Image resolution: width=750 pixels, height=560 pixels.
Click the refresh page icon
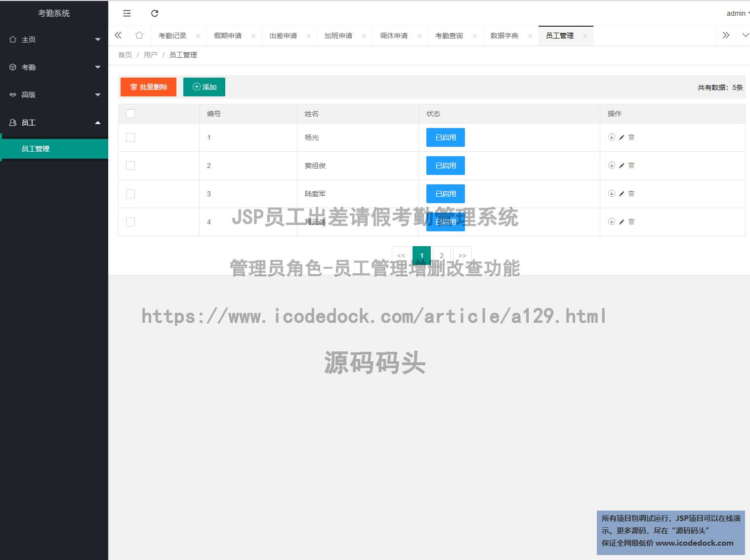pyautogui.click(x=155, y=13)
